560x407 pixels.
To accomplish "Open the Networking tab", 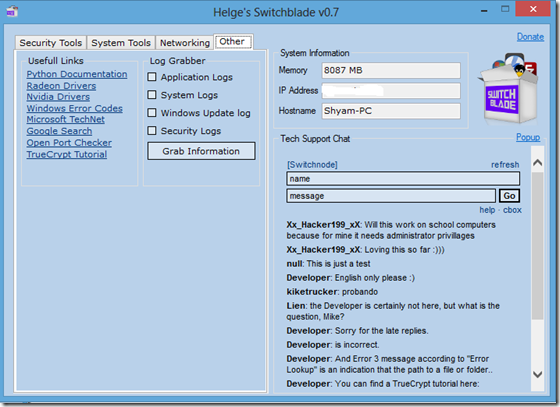I will (x=185, y=43).
